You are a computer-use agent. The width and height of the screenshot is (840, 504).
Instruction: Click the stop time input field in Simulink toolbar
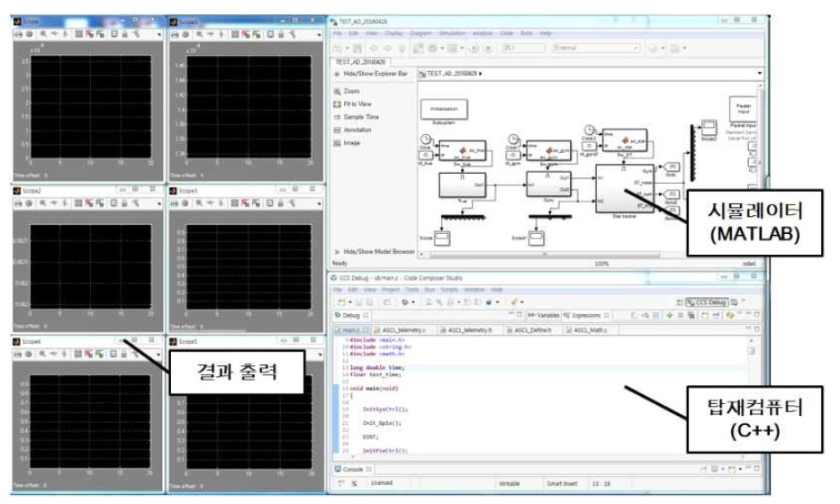(523, 49)
